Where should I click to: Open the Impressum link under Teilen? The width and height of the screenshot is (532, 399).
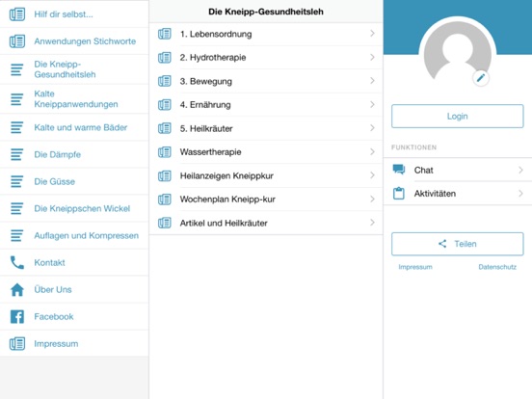point(415,267)
